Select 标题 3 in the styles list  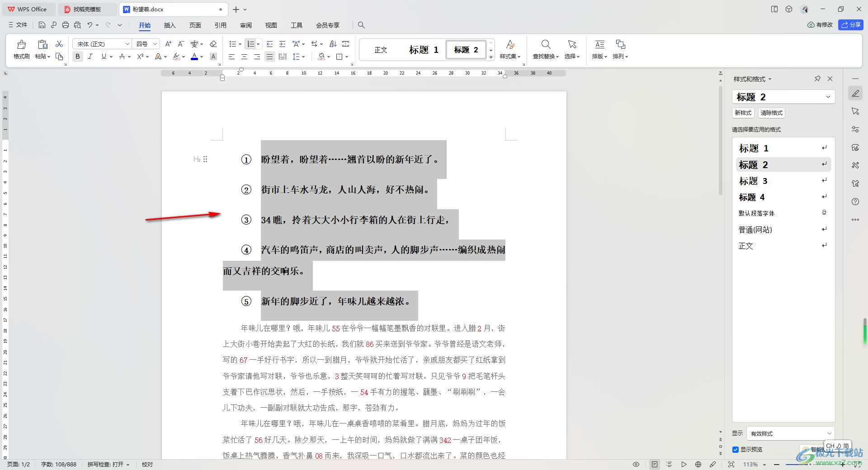[783, 181]
